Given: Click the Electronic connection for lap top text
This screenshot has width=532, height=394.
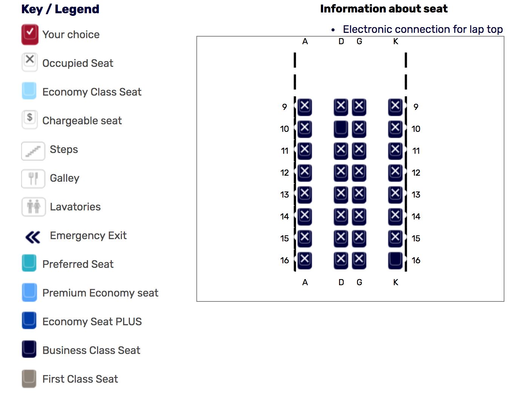Looking at the screenshot, I should click(423, 29).
